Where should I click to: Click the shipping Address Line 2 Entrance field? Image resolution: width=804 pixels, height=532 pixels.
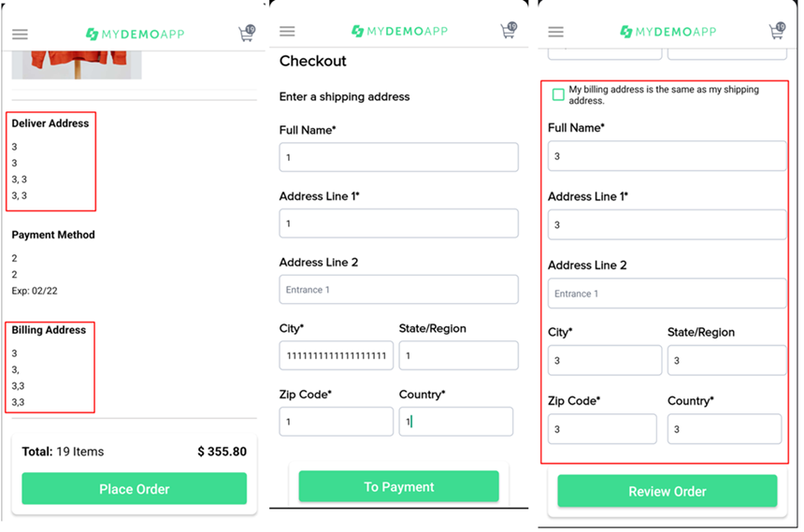pyautogui.click(x=398, y=290)
